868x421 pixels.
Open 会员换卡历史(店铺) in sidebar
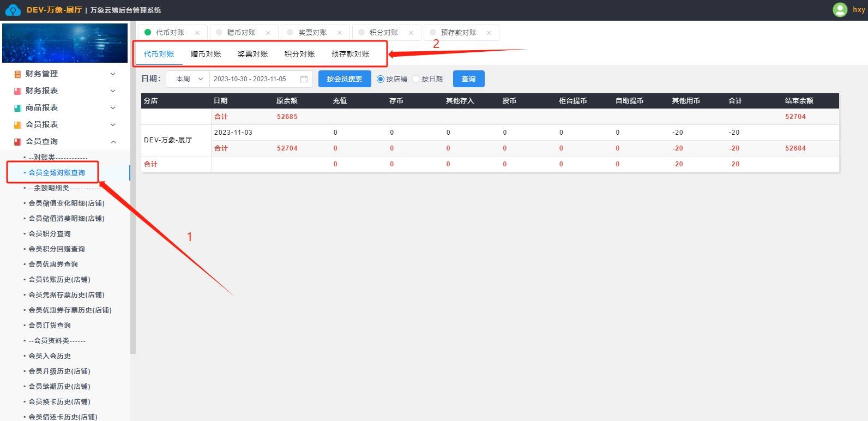(59, 402)
